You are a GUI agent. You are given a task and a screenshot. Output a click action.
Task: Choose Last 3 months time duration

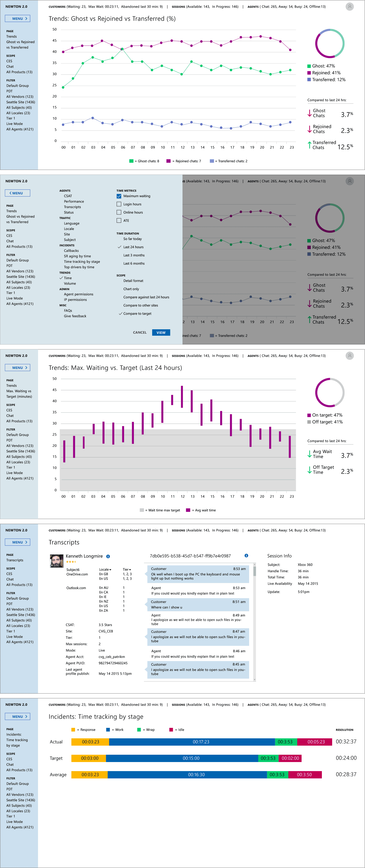coord(134,255)
